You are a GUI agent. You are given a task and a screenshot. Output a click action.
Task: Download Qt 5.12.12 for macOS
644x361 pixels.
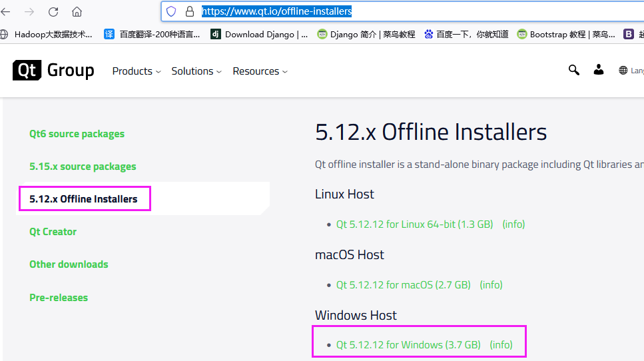click(x=404, y=284)
